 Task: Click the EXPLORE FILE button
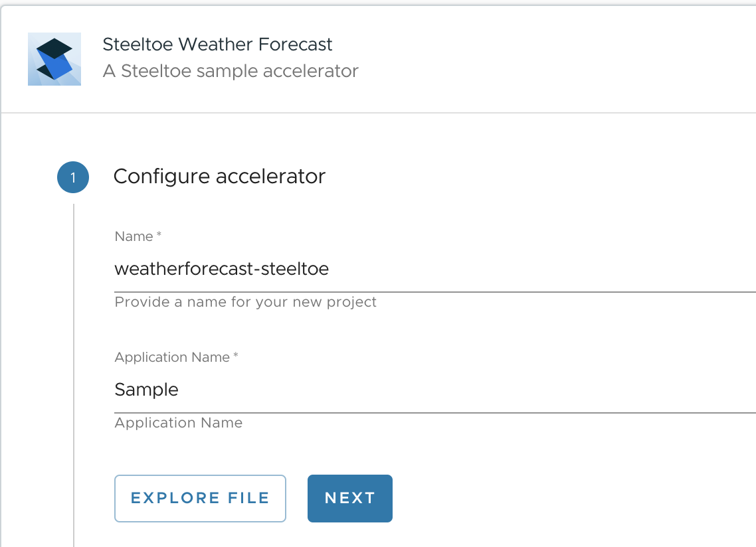pyautogui.click(x=200, y=498)
